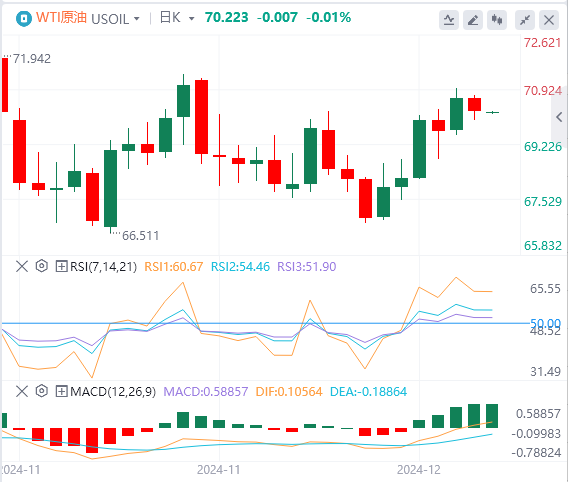Click the 2024-12 time axis marker
This screenshot has height=482, width=568.
pyautogui.click(x=419, y=470)
